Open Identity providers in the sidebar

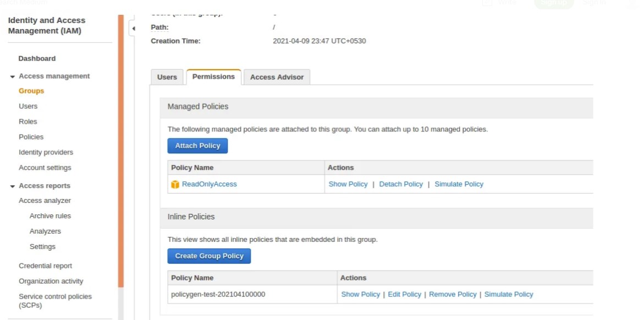pos(46,152)
